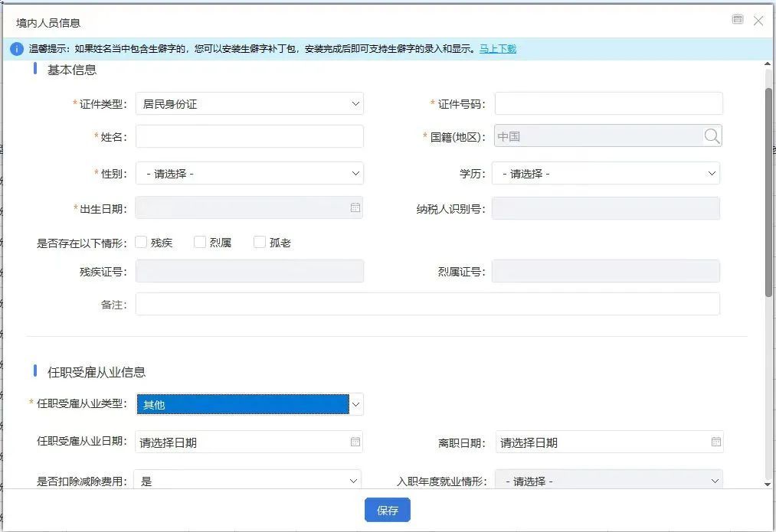This screenshot has width=776, height=532.
Task: Open the 入职年度就业情形 dropdown
Action: coord(609,480)
